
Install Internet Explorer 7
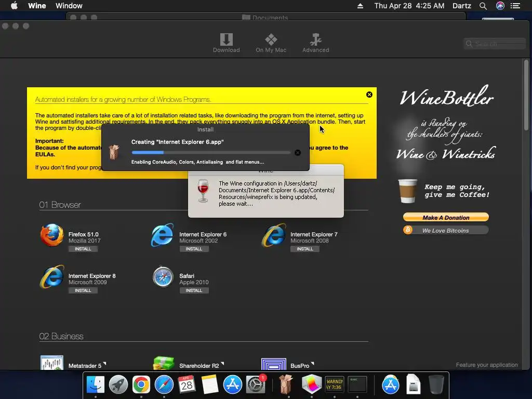click(x=304, y=249)
